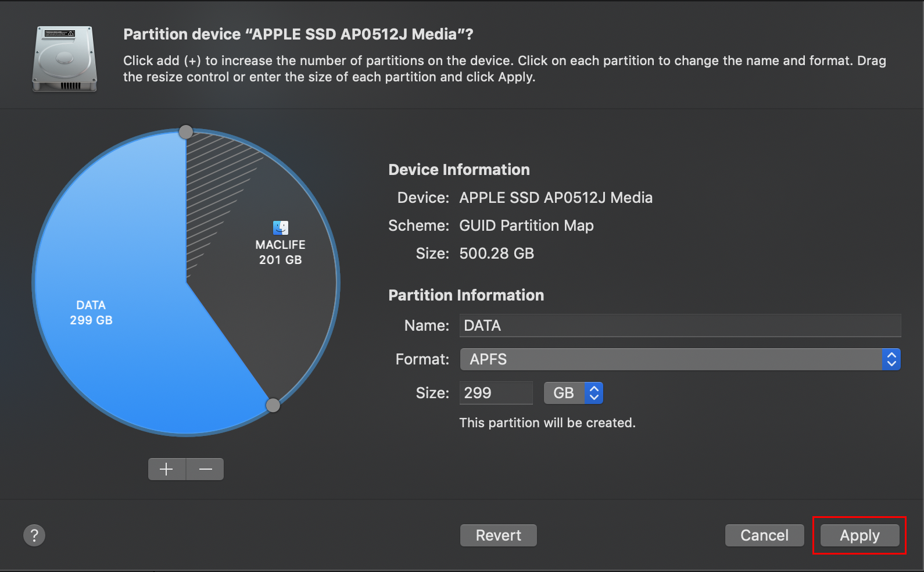
Task: Open help with the question mark button
Action: [x=34, y=535]
